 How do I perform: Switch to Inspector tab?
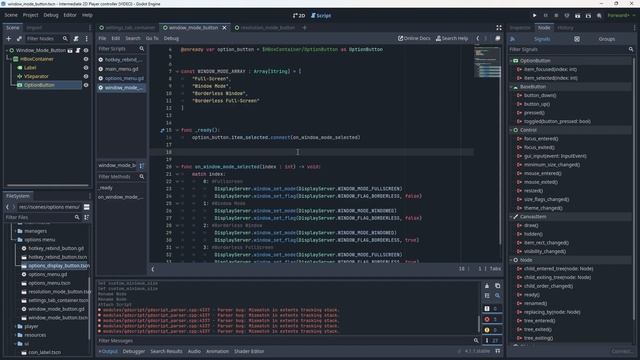coord(520,28)
